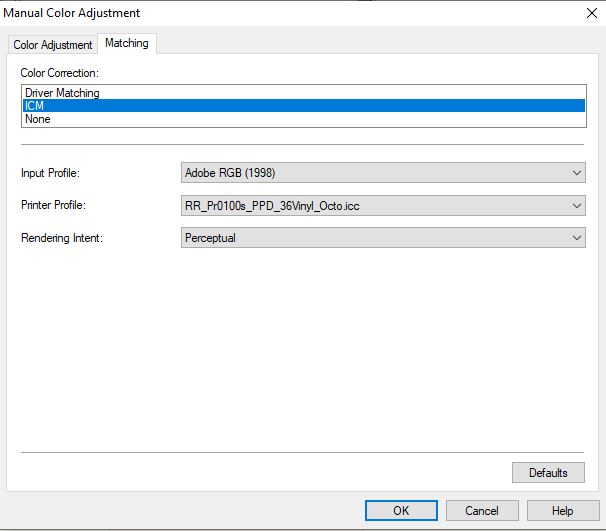The height and width of the screenshot is (531, 606).
Task: Close the Manual Color Adjustment dialog
Action: point(588,13)
